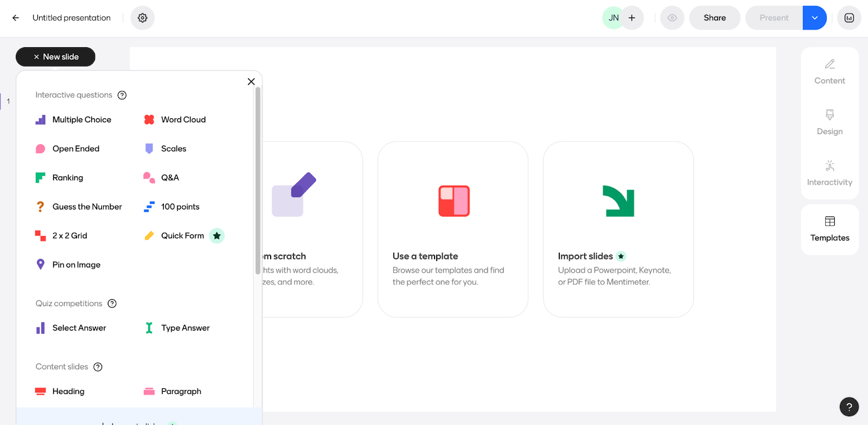Viewport: 868px width, 425px height.
Task: Click the Share button
Action: click(x=714, y=18)
